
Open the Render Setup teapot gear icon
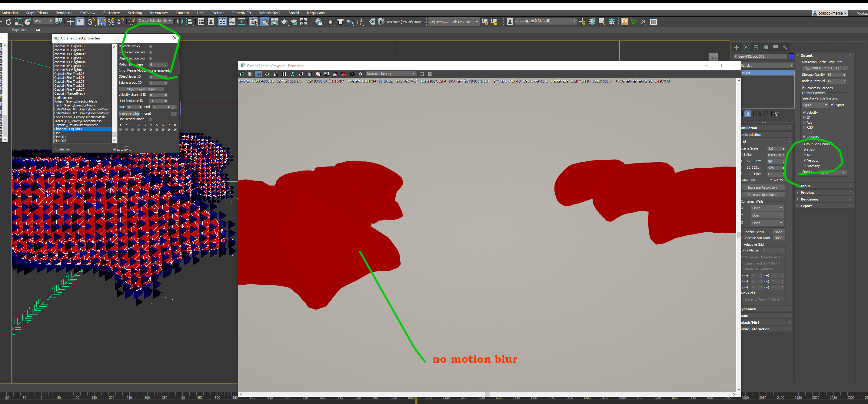(265, 22)
